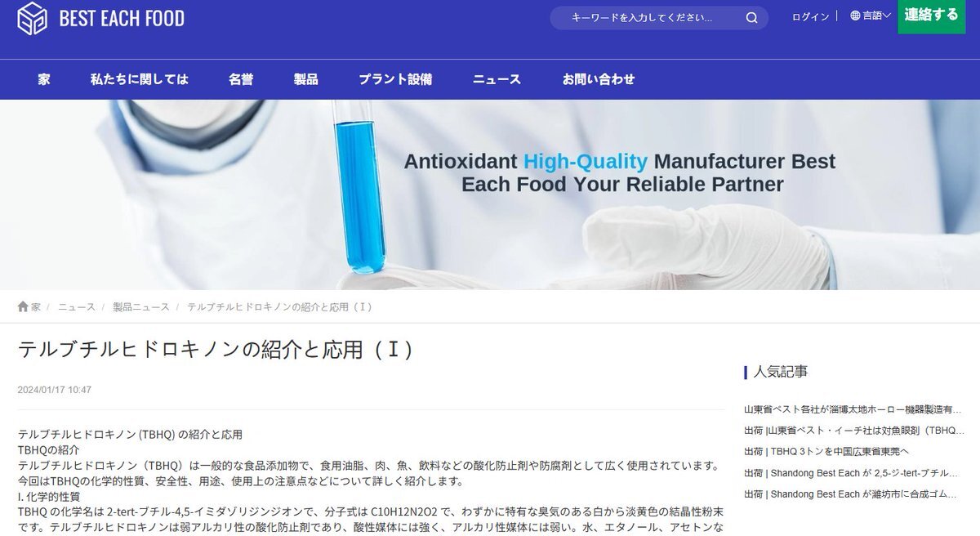Click the search magnifier icon
The height and width of the screenshot is (536, 980).
point(751,18)
